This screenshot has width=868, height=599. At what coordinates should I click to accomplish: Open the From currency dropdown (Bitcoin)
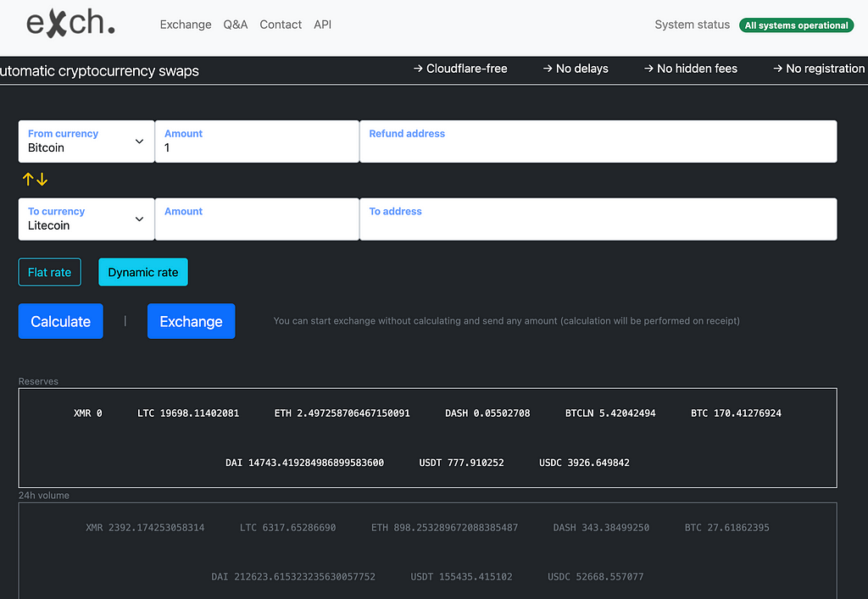86,141
